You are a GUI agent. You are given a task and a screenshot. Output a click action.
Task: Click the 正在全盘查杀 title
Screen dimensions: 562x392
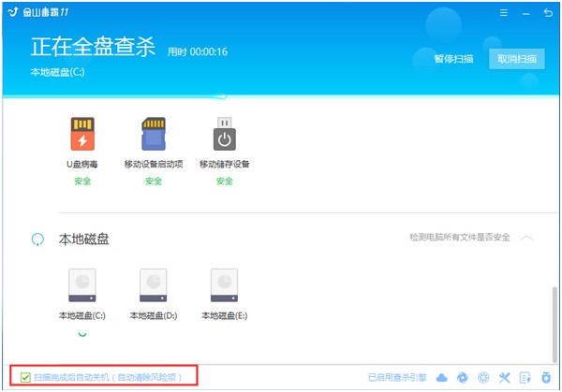coord(93,47)
